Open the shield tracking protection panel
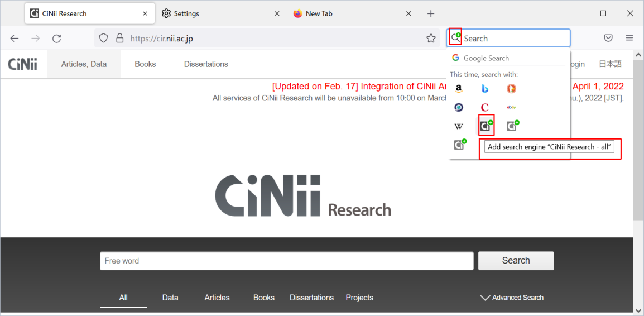Image resolution: width=644 pixels, height=316 pixels. tap(103, 38)
